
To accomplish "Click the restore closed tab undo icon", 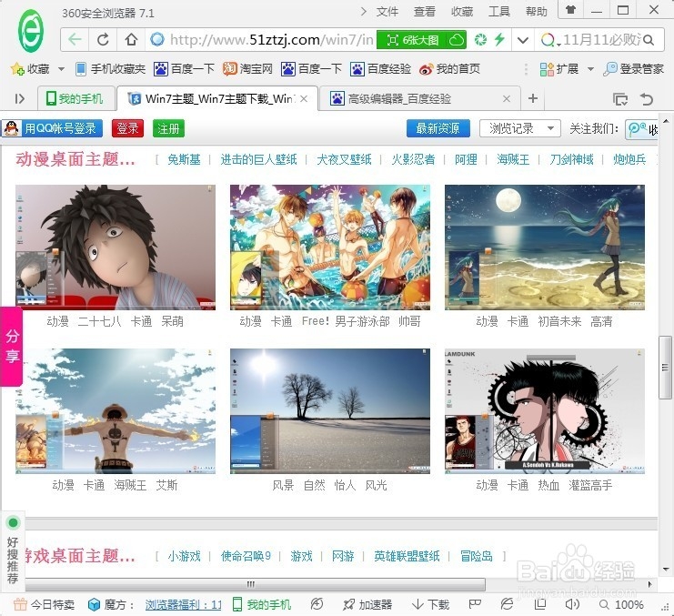I will point(647,99).
